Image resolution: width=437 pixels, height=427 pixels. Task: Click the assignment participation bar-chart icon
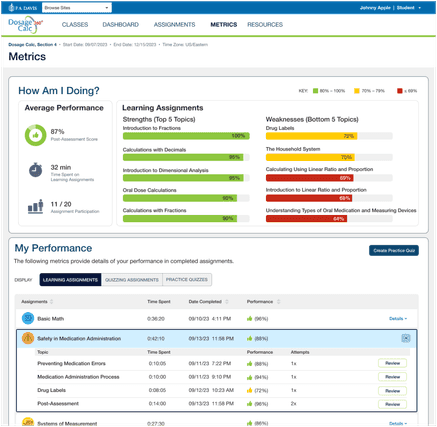pos(36,207)
